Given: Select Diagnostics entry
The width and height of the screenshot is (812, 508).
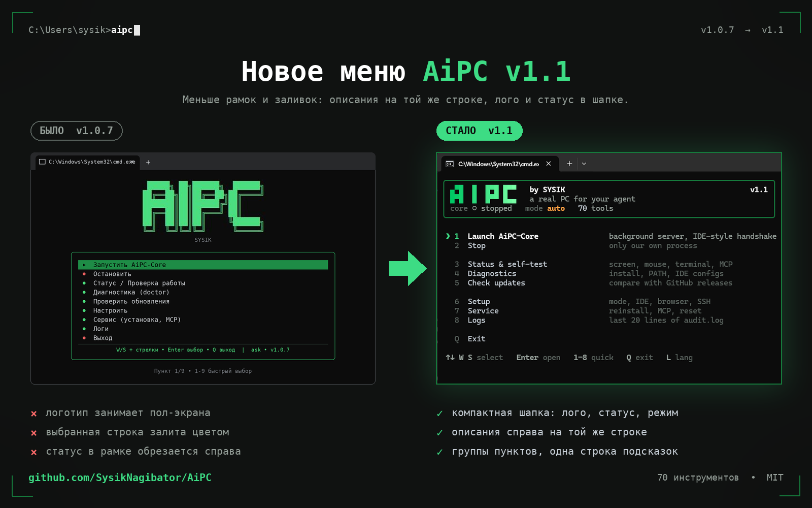Looking at the screenshot, I should click(492, 273).
